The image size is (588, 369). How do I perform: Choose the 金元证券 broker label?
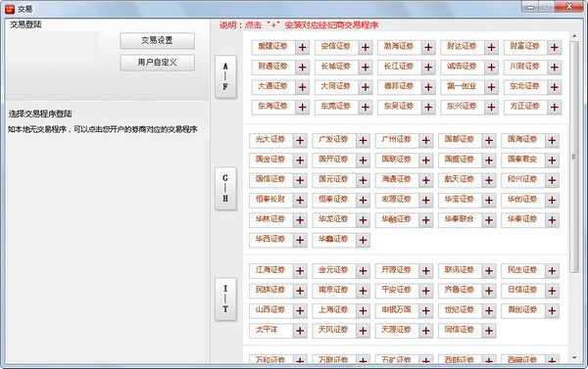tap(333, 270)
